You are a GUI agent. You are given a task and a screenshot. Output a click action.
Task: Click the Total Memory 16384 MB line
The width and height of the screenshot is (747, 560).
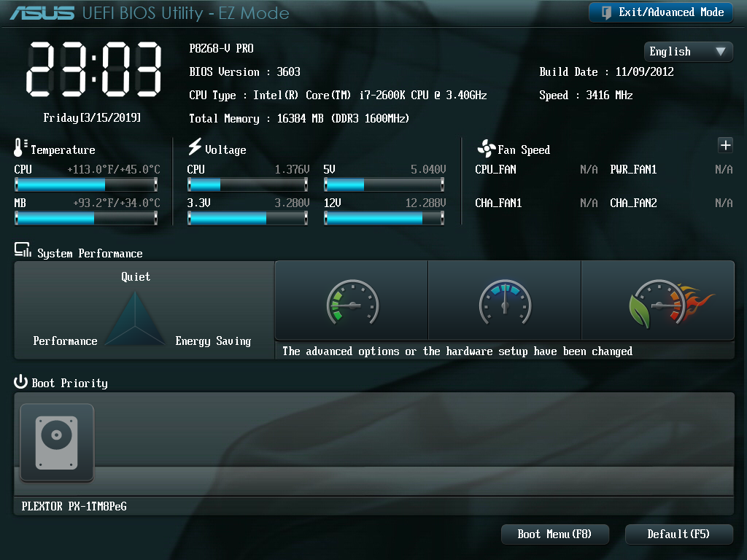point(299,119)
